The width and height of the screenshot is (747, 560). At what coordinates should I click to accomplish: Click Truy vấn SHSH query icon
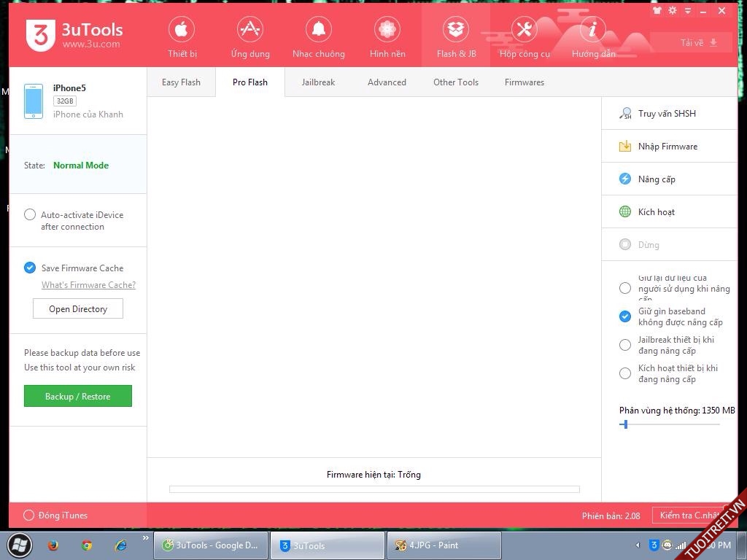pyautogui.click(x=625, y=114)
